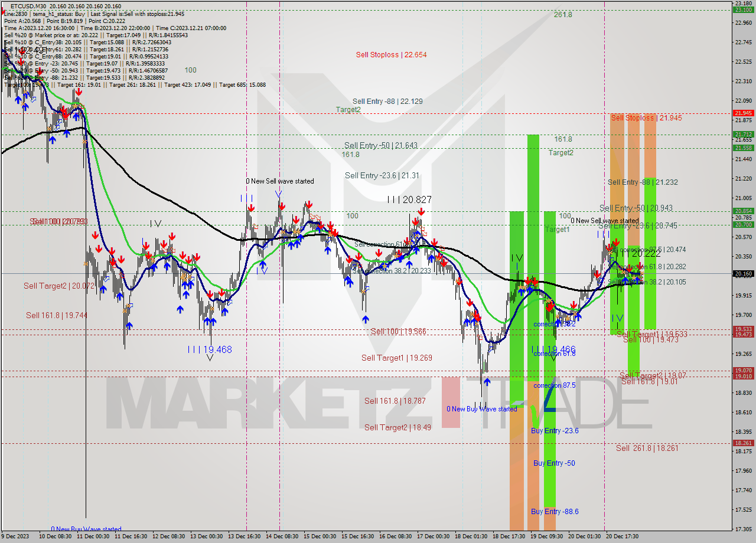Select the blue 'correction 87.5' label

point(555,385)
